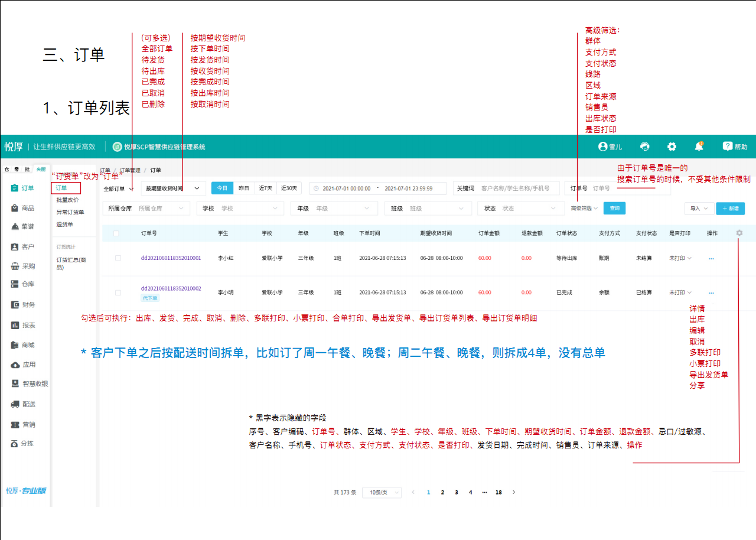The height and width of the screenshot is (540, 756).
Task: Open the table column settings gear
Action: [739, 233]
